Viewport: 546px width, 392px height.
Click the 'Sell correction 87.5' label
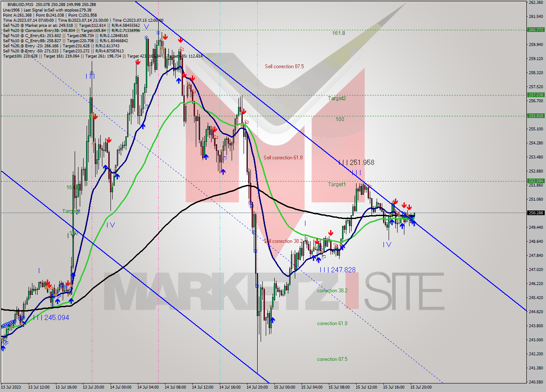(284, 66)
